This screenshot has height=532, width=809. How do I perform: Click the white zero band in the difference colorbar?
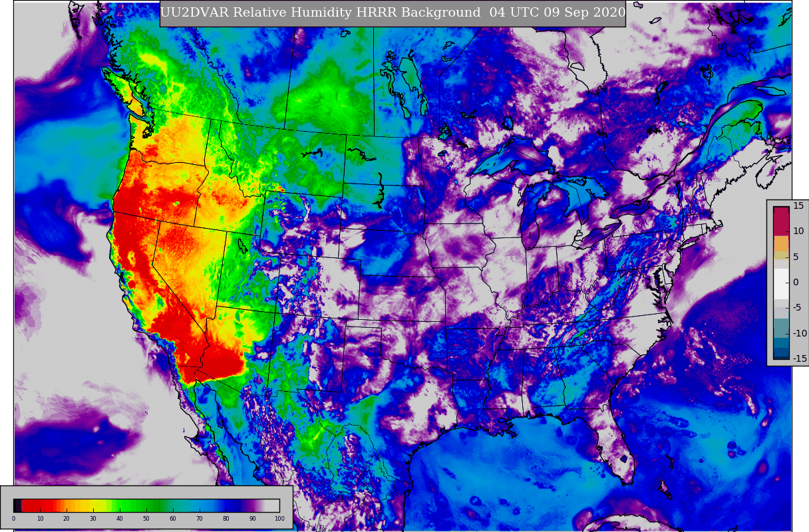pyautogui.click(x=781, y=284)
